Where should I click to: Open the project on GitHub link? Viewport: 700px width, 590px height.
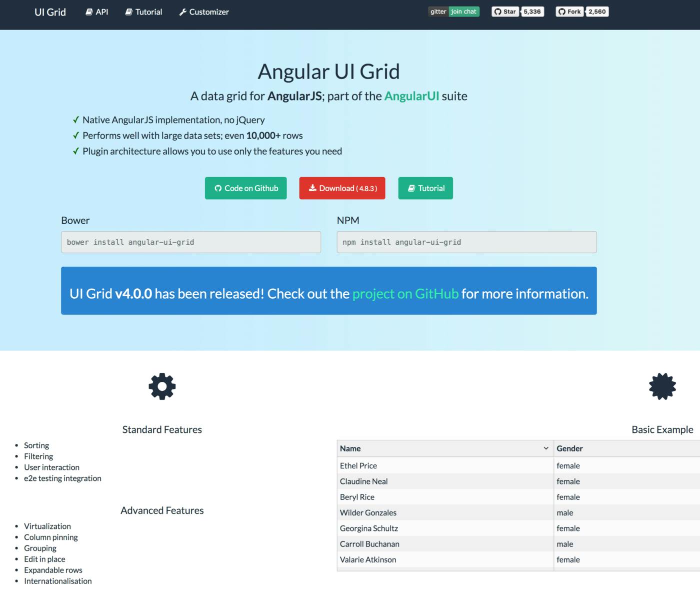pos(405,294)
